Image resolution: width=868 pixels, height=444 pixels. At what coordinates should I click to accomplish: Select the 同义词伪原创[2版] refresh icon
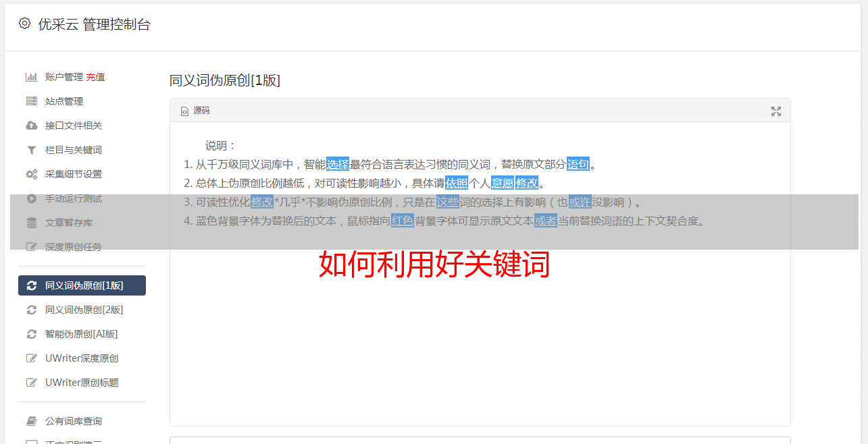click(x=31, y=310)
